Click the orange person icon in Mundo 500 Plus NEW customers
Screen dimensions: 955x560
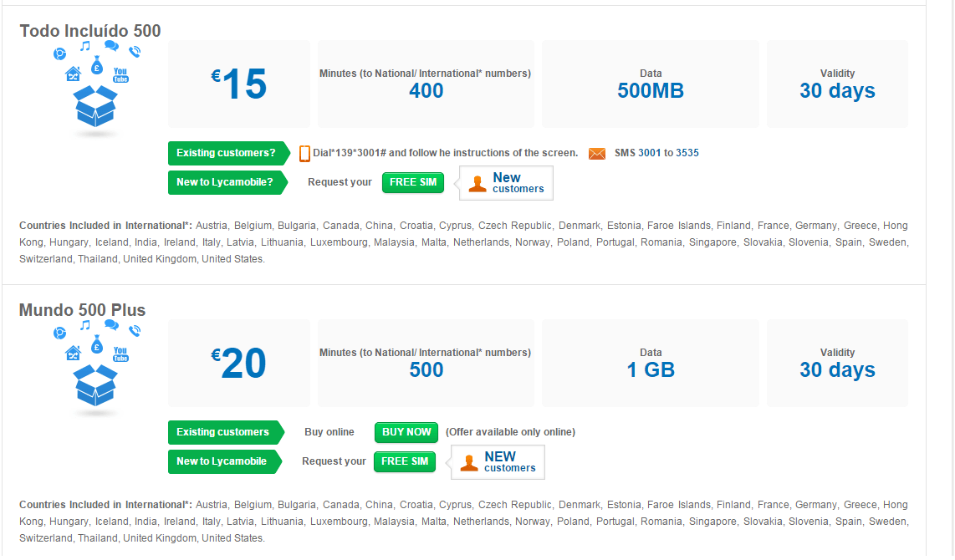pos(469,463)
